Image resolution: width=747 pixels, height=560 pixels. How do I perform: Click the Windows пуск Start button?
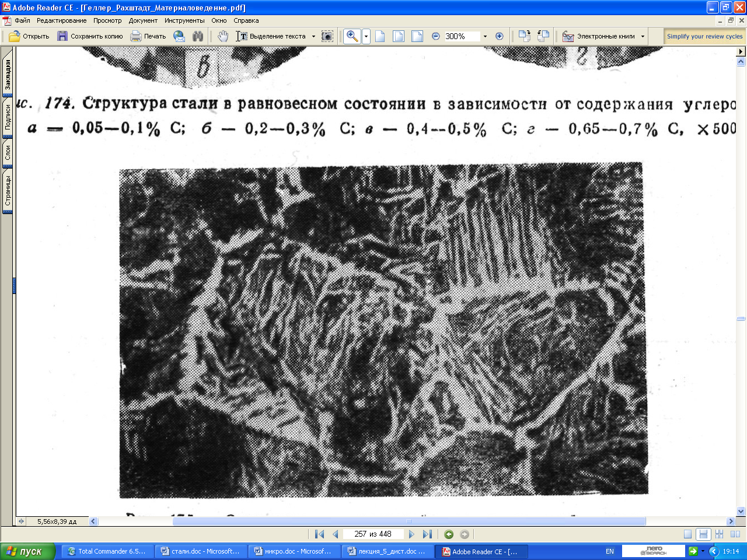click(27, 551)
